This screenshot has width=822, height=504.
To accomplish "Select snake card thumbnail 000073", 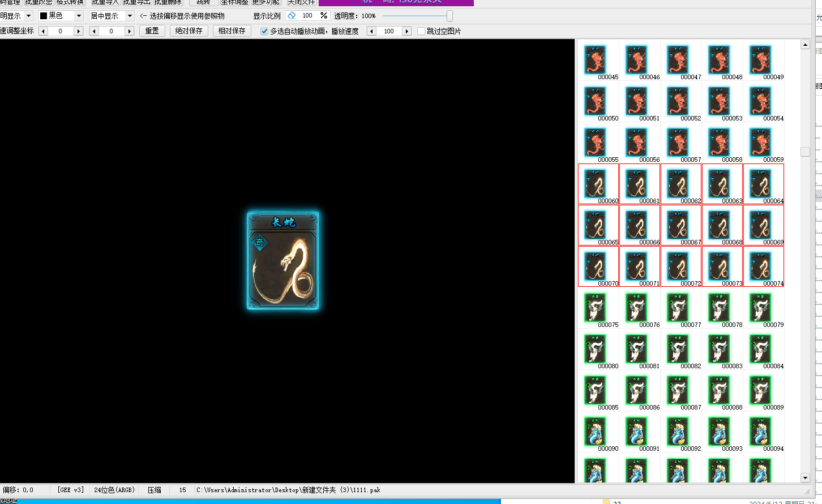I will [722, 266].
